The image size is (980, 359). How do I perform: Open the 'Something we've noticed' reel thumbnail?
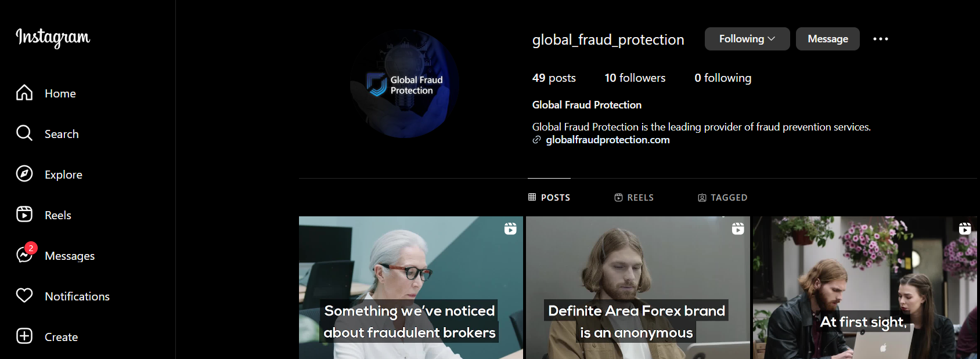410,288
